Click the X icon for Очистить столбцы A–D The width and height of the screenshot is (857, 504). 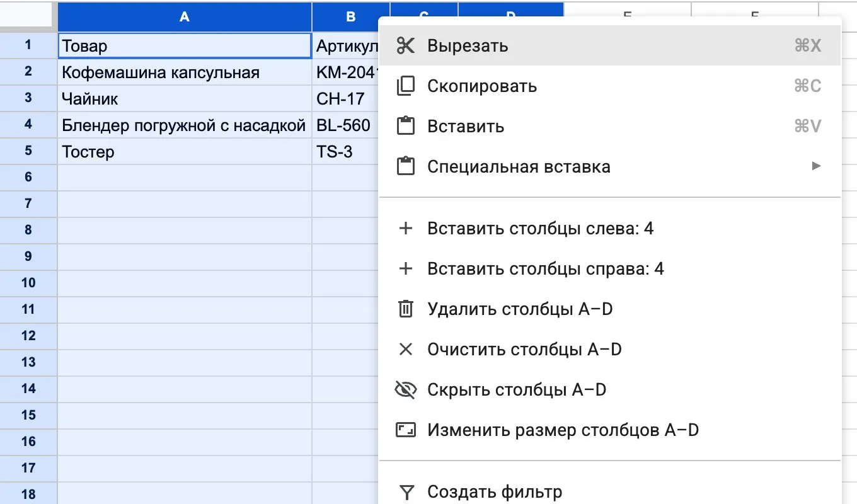pyautogui.click(x=406, y=349)
